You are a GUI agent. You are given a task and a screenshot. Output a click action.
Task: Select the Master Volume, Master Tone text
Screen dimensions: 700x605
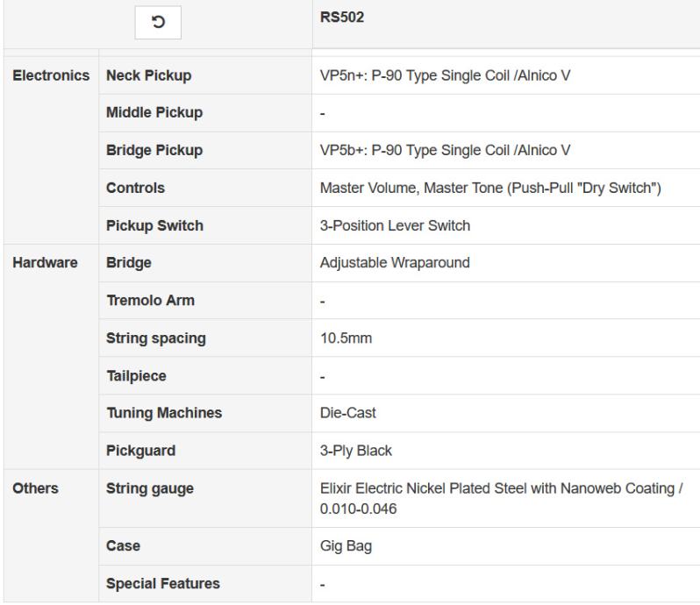(x=490, y=188)
